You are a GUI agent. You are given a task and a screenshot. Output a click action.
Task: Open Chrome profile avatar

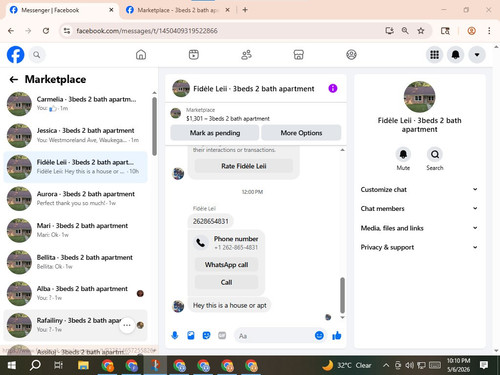471,31
